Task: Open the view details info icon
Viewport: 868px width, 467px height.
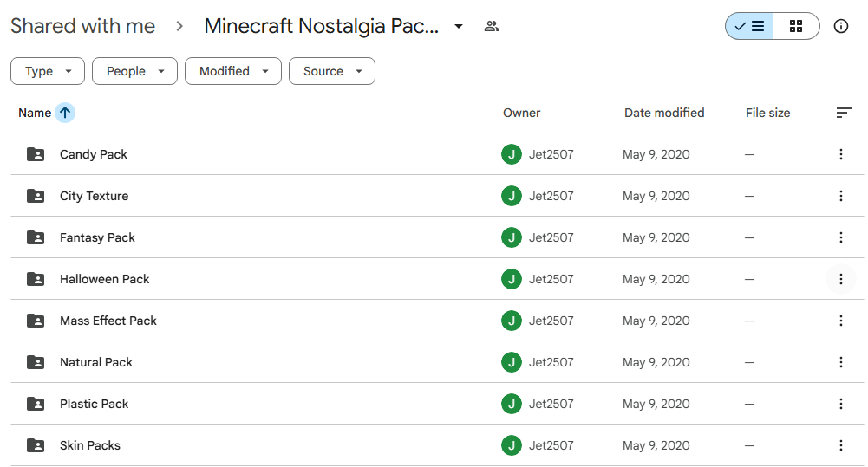Action: (x=840, y=26)
